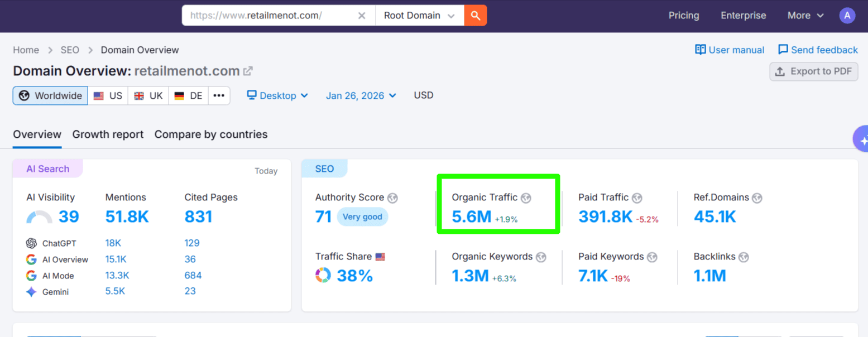
Task: Open the User manual via its book icon
Action: 699,50
